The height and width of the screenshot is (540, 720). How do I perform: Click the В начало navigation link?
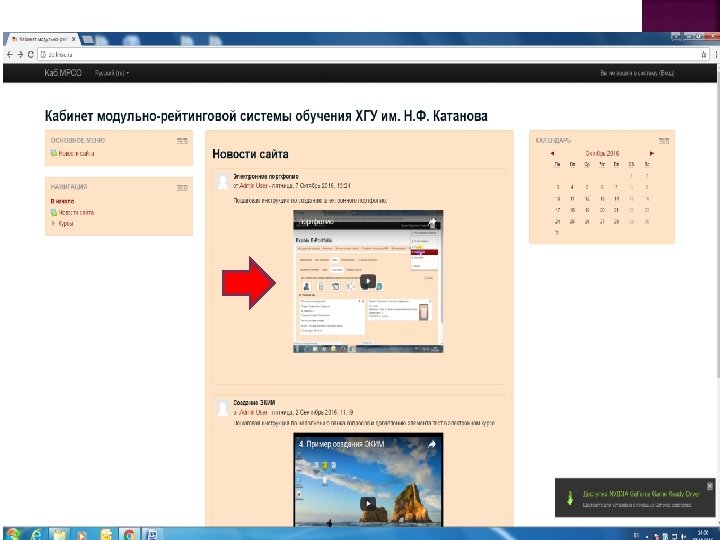pyautogui.click(x=62, y=201)
